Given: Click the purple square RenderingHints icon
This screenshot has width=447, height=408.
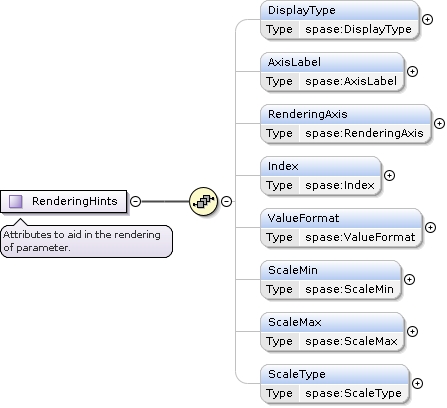Looking at the screenshot, I should click(15, 201).
